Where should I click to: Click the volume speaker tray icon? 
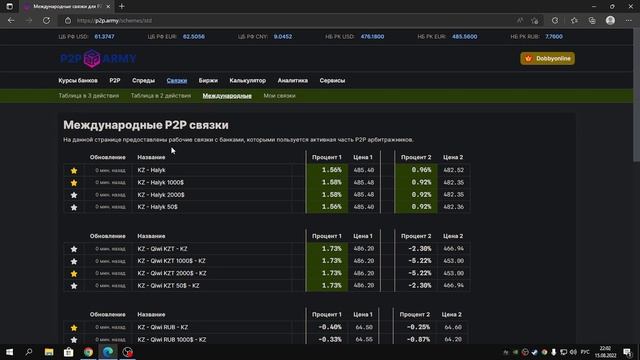point(573,352)
